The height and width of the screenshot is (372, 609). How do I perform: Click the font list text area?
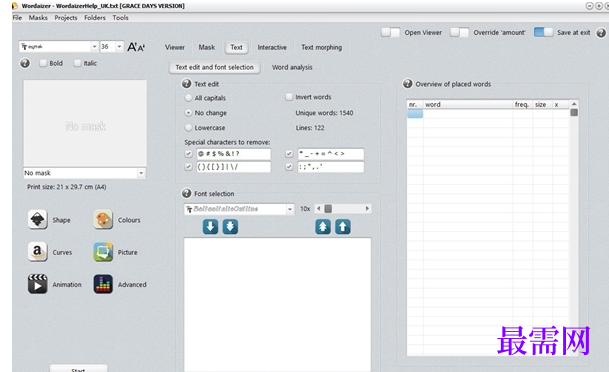coord(277,305)
